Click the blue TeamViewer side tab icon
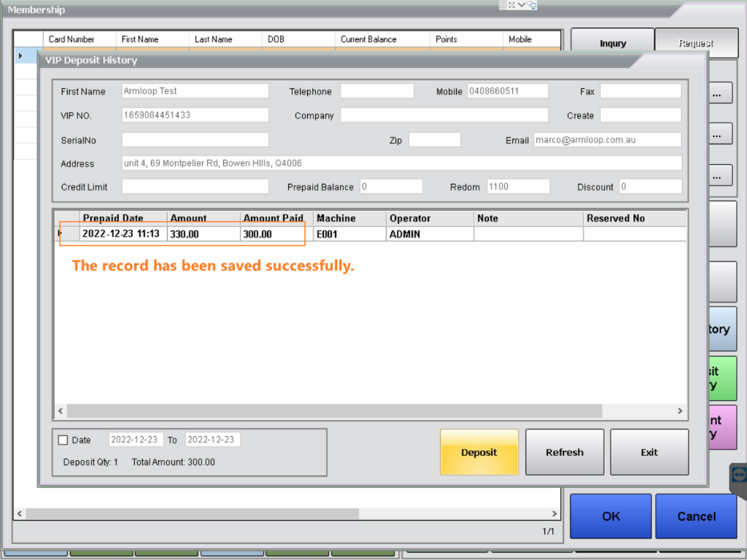 tap(738, 475)
